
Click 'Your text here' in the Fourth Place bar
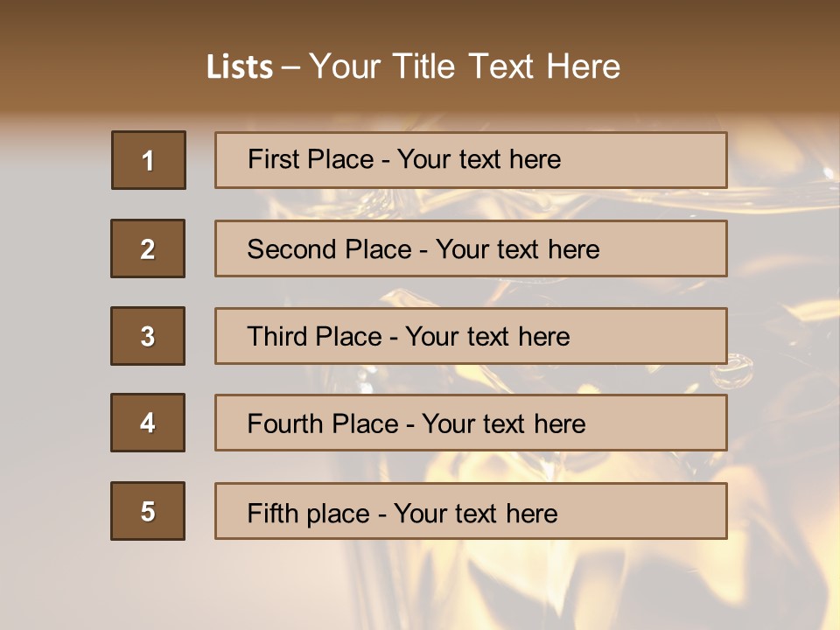pos(503,424)
